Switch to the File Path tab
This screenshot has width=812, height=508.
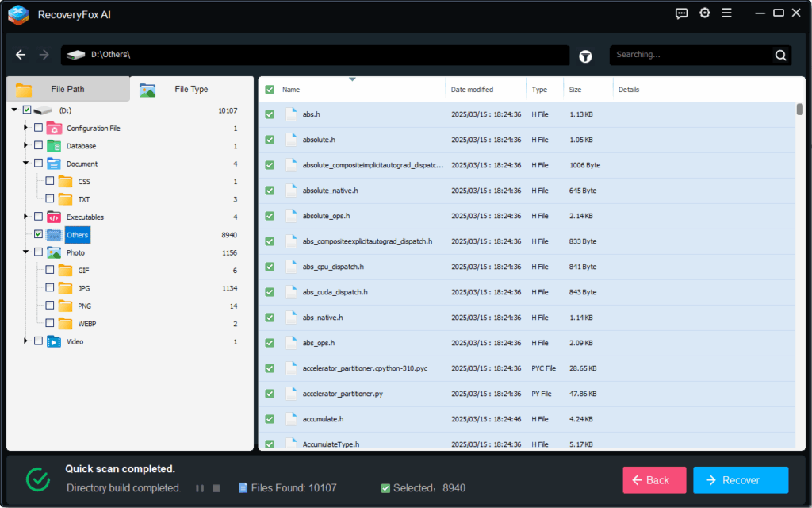coord(68,89)
